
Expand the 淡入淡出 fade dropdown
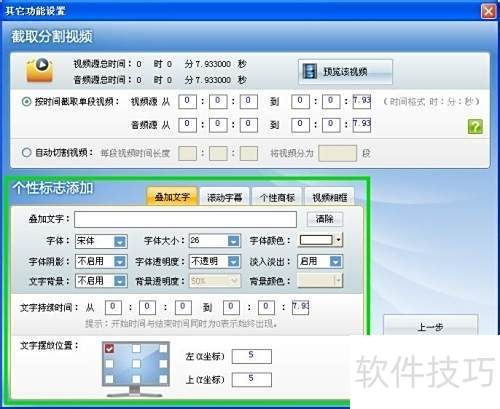(x=336, y=262)
